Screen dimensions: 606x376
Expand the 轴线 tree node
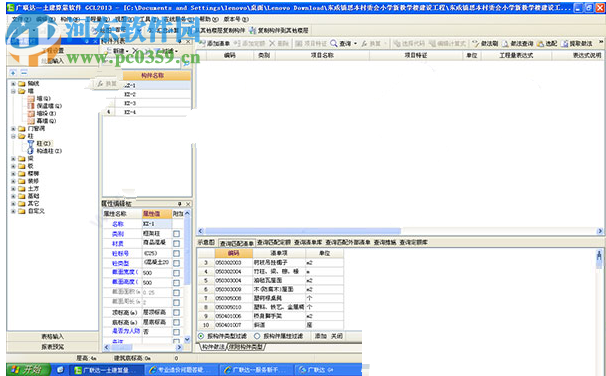13,83
